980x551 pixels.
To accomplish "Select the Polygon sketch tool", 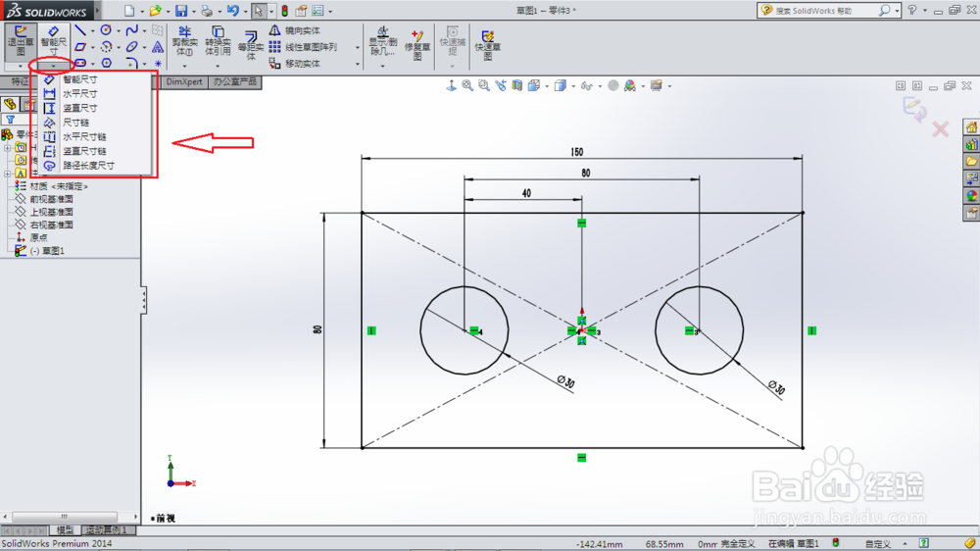I will point(106,63).
